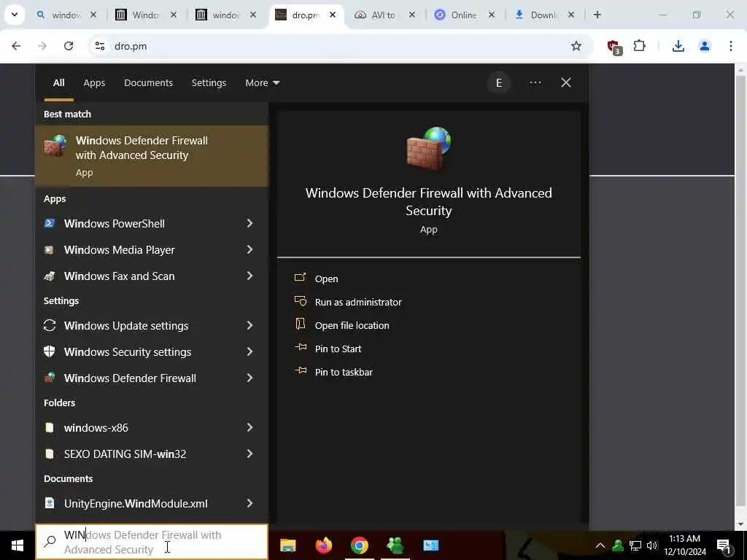Switch to Documents search filter tab
Viewport: 747px width, 560px height.
[x=148, y=83]
